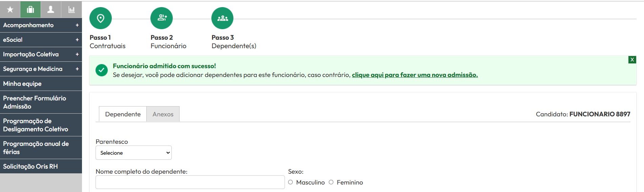
Task: Expand the eSocial sidebar section
Action: pyautogui.click(x=41, y=40)
